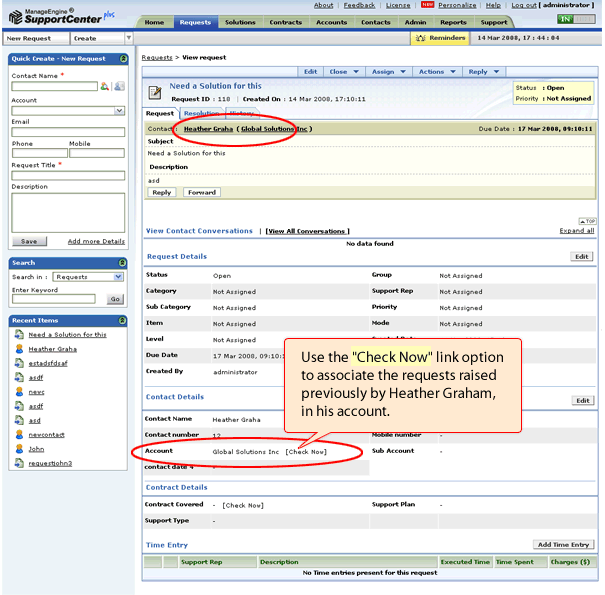Click the icon beside 'Need a Solution for this' recent item

point(19,335)
